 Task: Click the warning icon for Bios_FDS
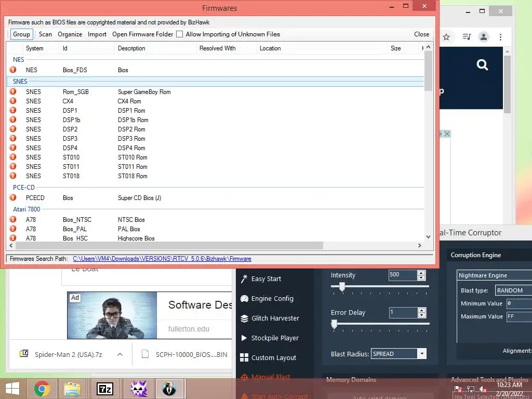[13, 70]
